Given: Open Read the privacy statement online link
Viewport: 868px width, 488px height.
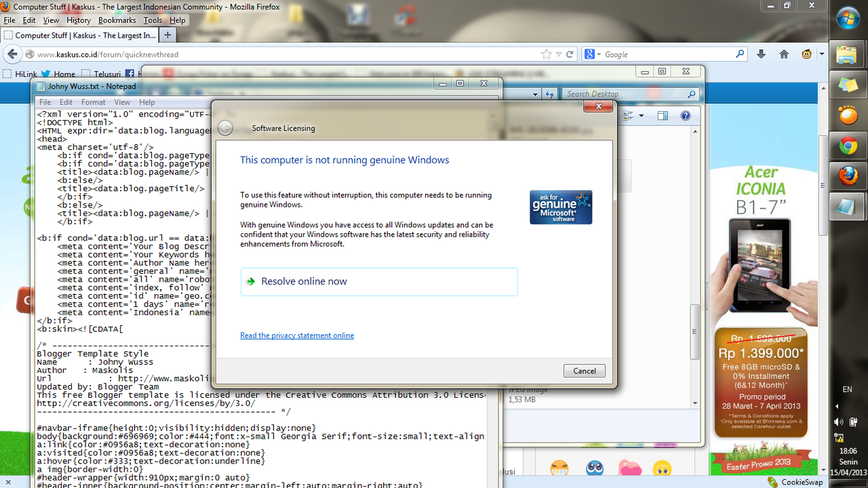Looking at the screenshot, I should [297, 335].
